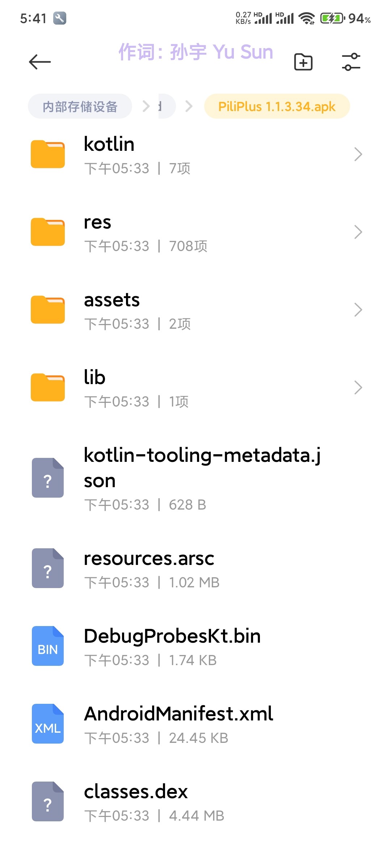Tap the back arrow icon
The width and height of the screenshot is (391, 868).
[40, 62]
